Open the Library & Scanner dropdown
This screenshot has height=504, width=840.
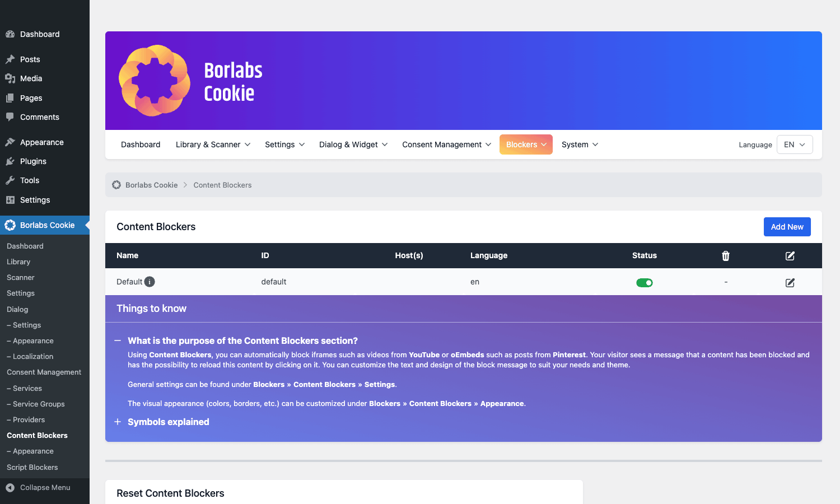click(x=213, y=144)
